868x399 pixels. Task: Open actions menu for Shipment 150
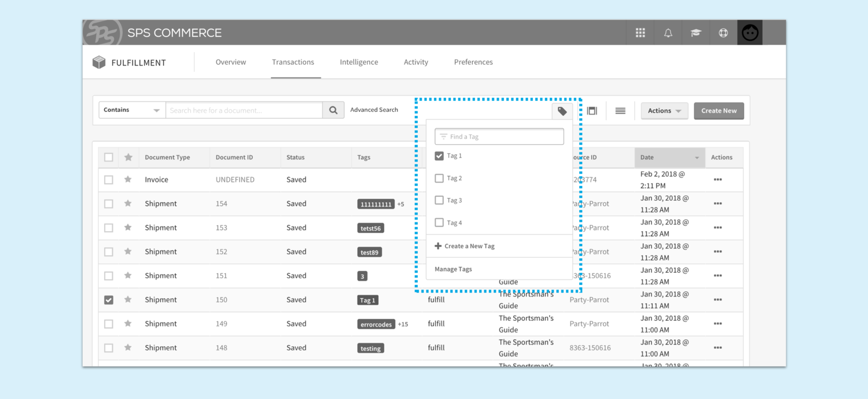tap(718, 300)
